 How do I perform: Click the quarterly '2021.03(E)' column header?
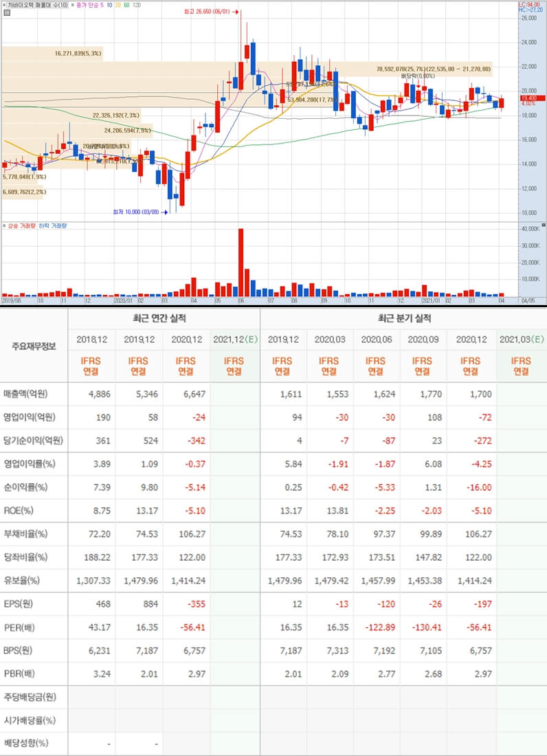(522, 340)
